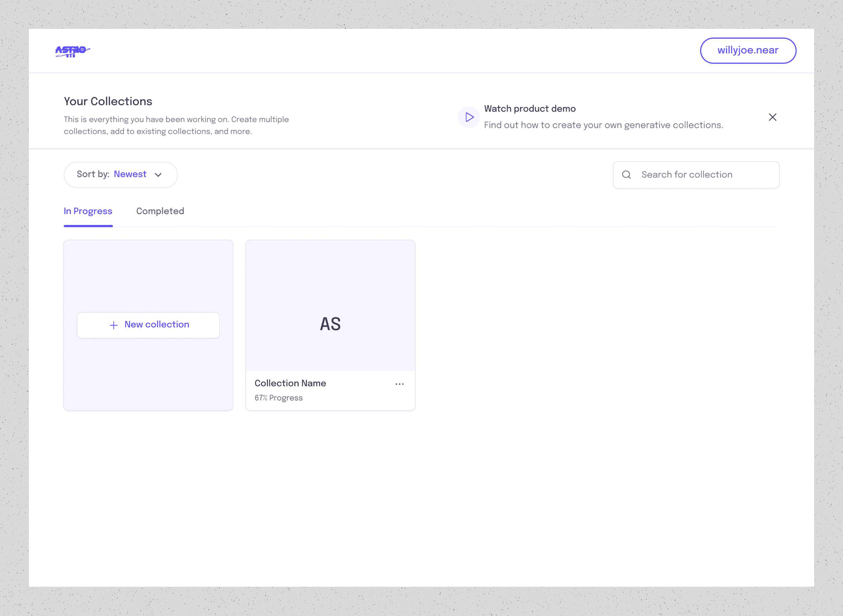843x616 pixels.
Task: Switch to the Completed tab
Action: click(x=160, y=211)
